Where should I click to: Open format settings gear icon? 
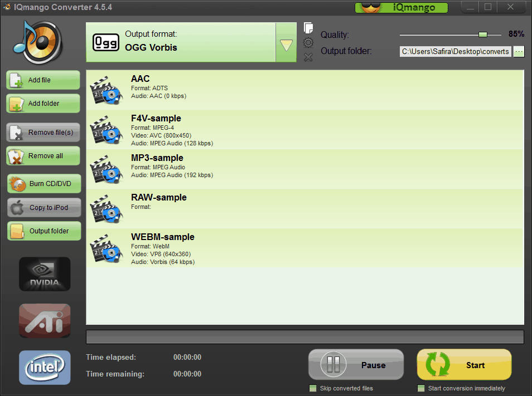pos(308,43)
